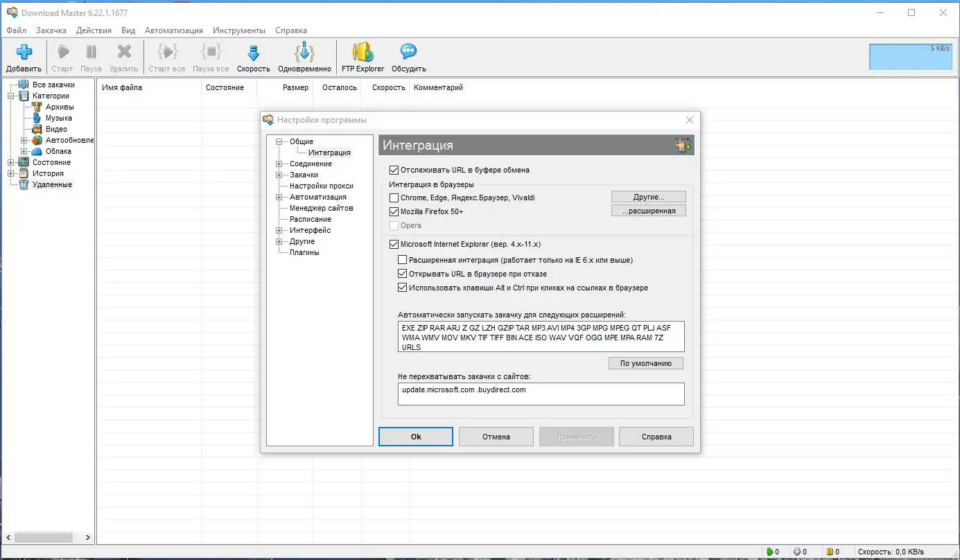Screen dimensions: 960x560
Task: Enable Chrome, Edge, Яндекс.Браузер, Vivaldi integration
Action: tap(394, 198)
